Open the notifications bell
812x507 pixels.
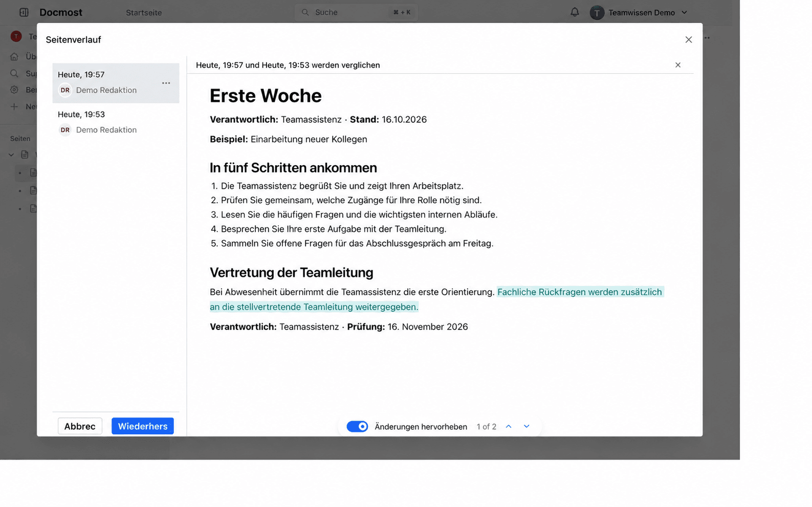pyautogui.click(x=575, y=12)
